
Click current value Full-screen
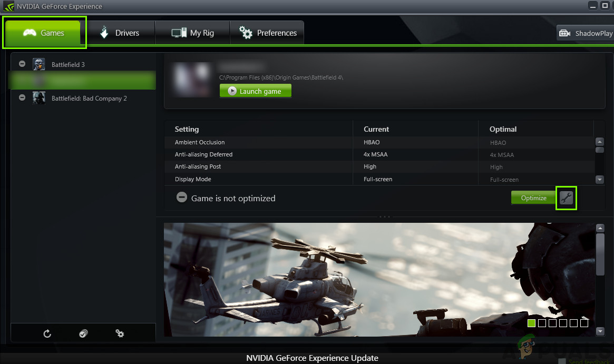pyautogui.click(x=378, y=179)
